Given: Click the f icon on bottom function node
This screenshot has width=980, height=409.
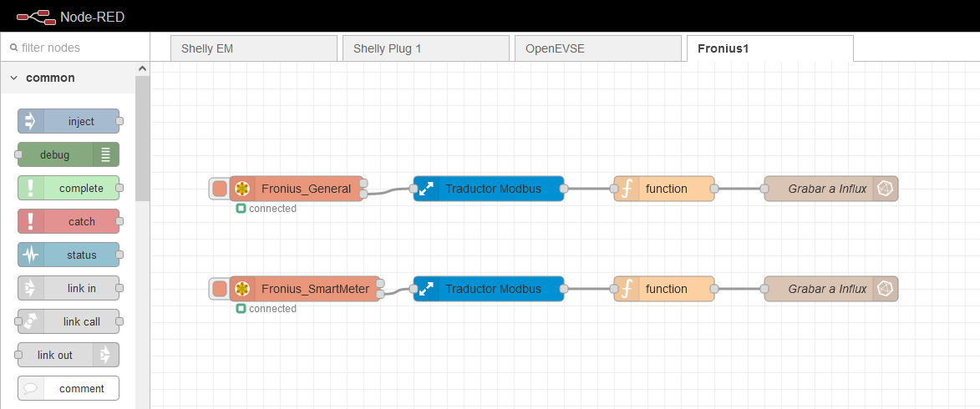Looking at the screenshot, I should pyautogui.click(x=627, y=289).
